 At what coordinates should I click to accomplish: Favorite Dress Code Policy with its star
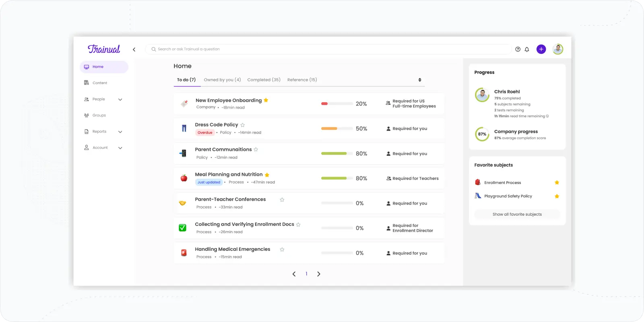coord(243,125)
